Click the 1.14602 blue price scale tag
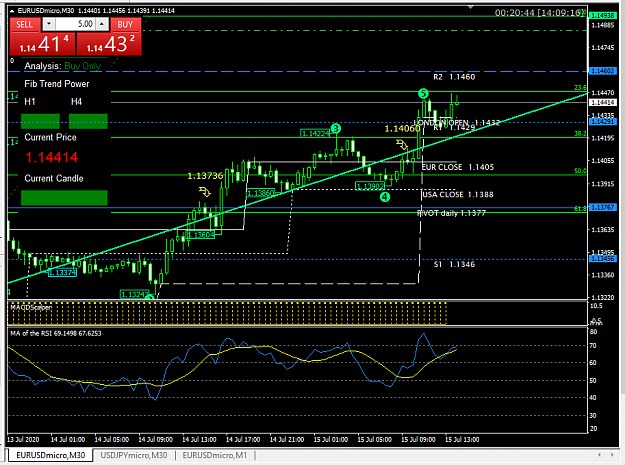 (602, 71)
